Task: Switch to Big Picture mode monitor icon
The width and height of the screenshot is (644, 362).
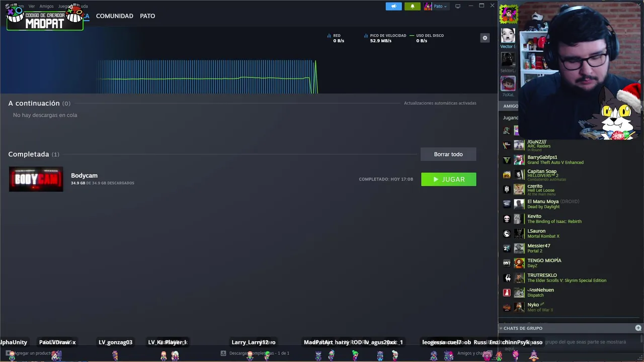Action: click(x=458, y=6)
